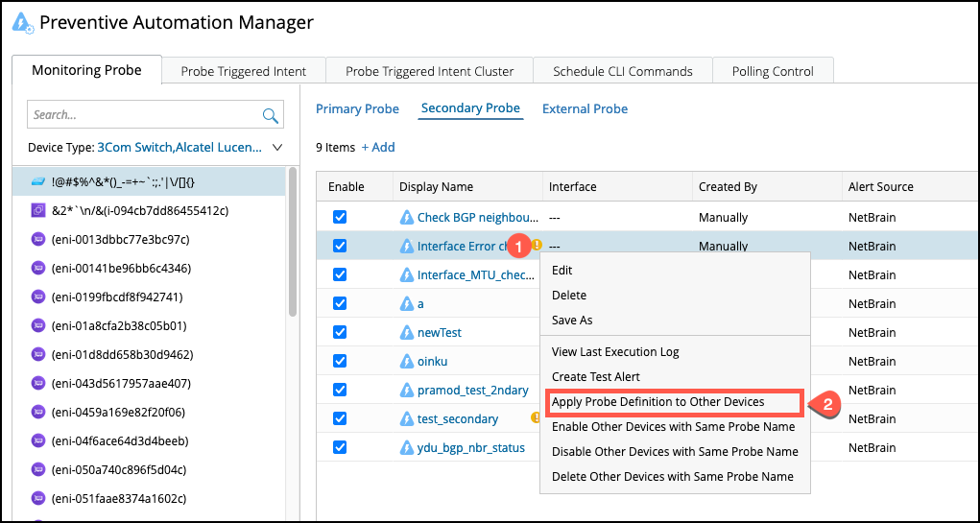Switch to the Probe Triggered Intent tab
Image resolution: width=980 pixels, height=523 pixels.
[x=244, y=71]
